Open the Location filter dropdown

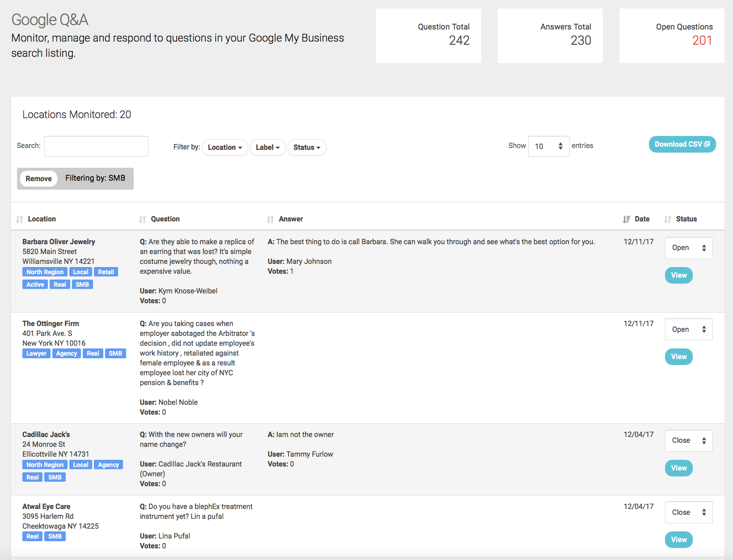tap(225, 147)
